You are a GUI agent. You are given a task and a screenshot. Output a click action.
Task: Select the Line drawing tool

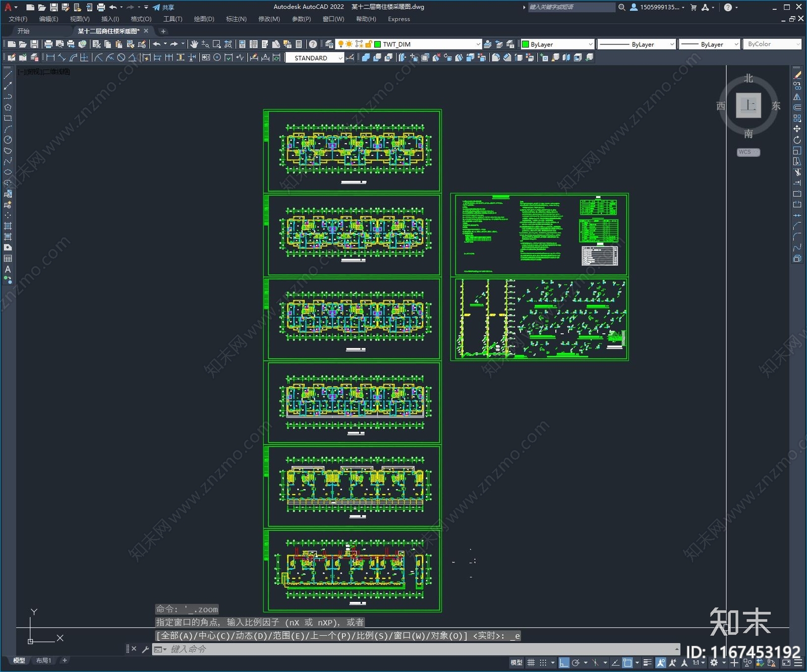[x=8, y=75]
